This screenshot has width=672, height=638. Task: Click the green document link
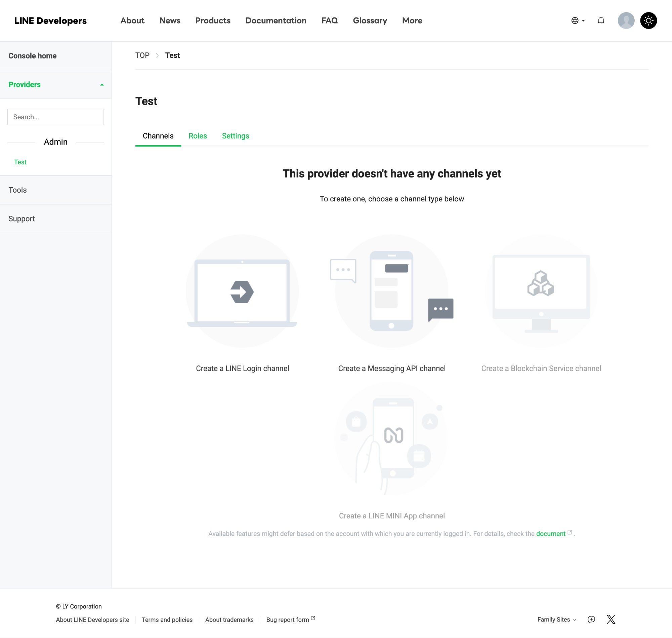pos(551,533)
